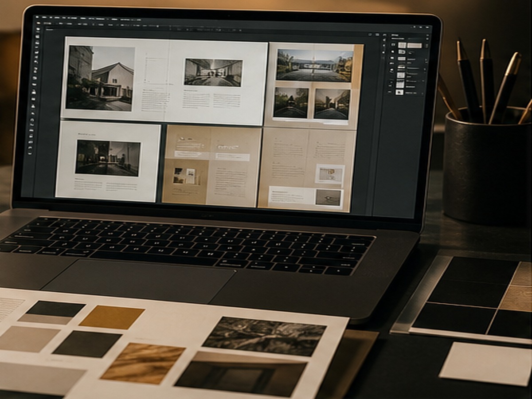
Task: Select the widest highlighted thumbnail in the right panel
Action: pyautogui.click(x=415, y=45)
